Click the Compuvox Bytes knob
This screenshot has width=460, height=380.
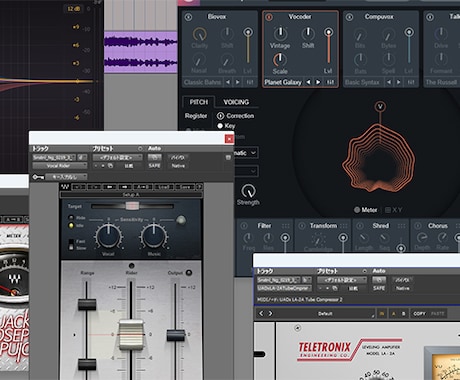(388, 35)
